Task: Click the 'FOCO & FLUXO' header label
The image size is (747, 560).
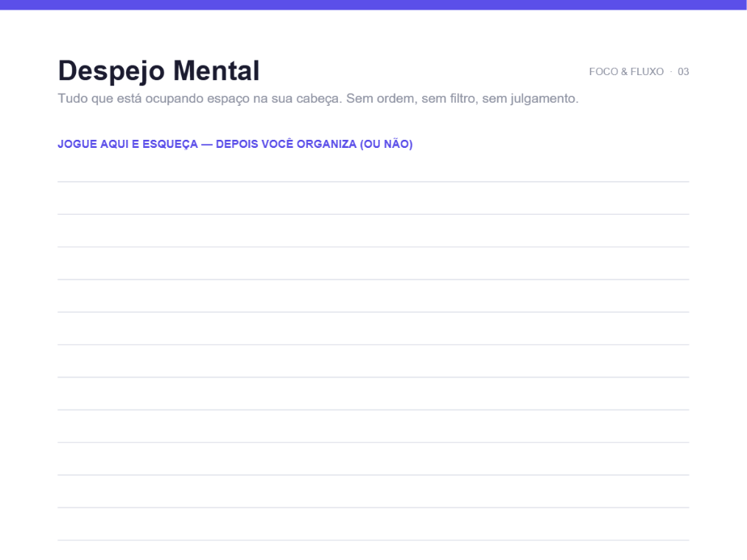Action: tap(626, 71)
